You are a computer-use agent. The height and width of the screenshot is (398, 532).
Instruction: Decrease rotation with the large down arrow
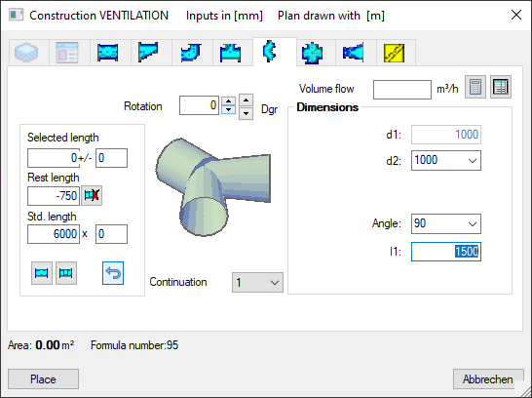[x=246, y=113]
